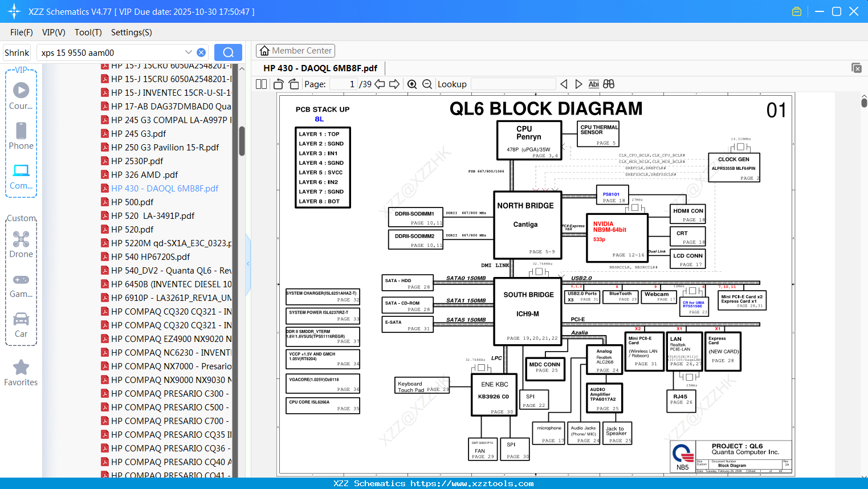Collapse the file list panel handle
Viewport: 868px width, 489px height.
click(x=248, y=264)
